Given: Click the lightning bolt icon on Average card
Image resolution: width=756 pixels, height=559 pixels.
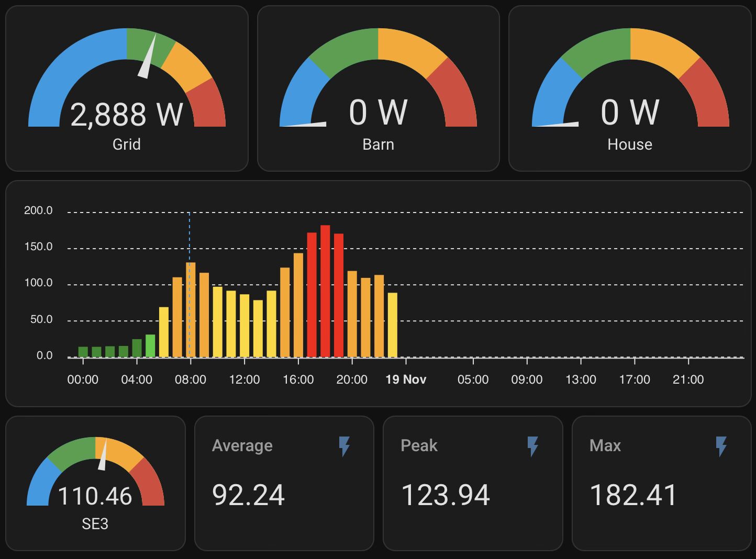Looking at the screenshot, I should tap(344, 446).
